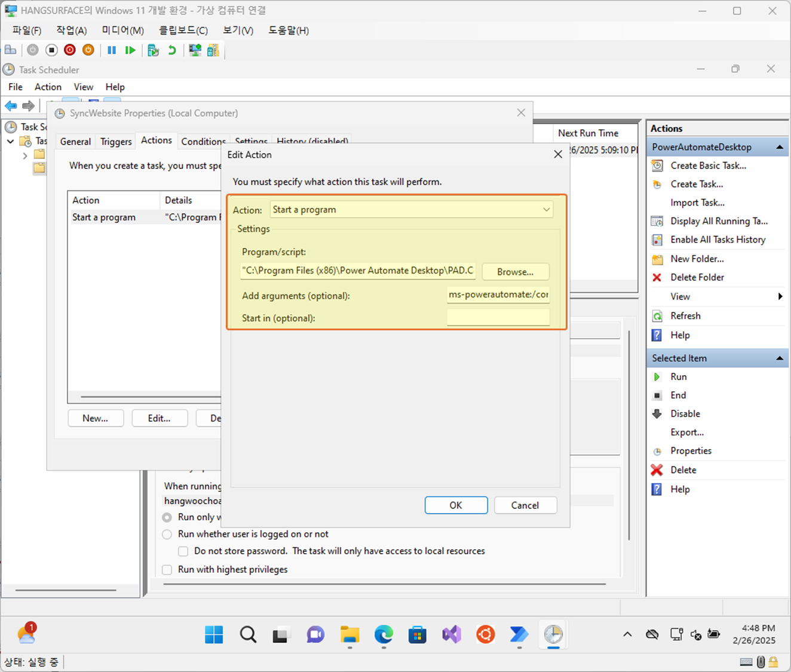Image resolution: width=791 pixels, height=672 pixels.
Task: Expand the child folder in the tree
Action: [x=24, y=156]
